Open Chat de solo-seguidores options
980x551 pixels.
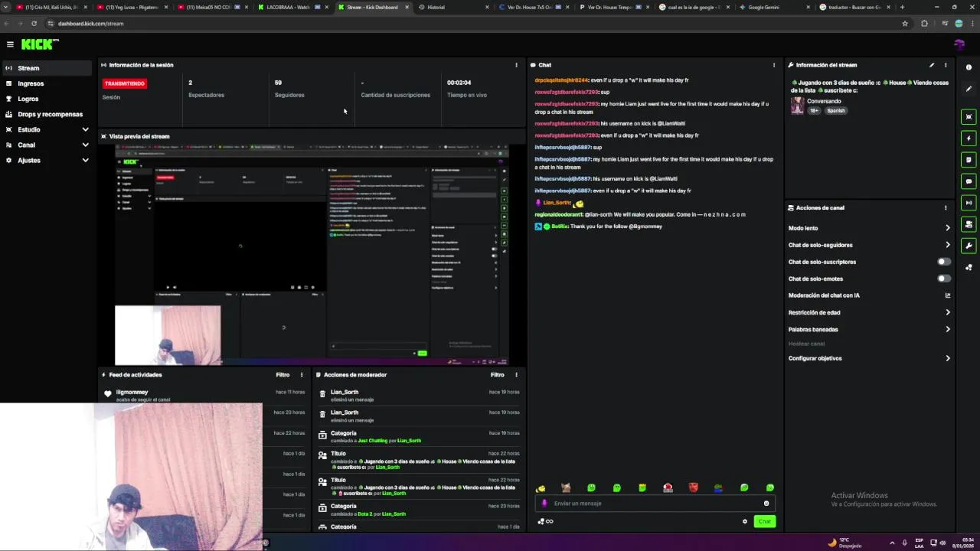point(870,245)
